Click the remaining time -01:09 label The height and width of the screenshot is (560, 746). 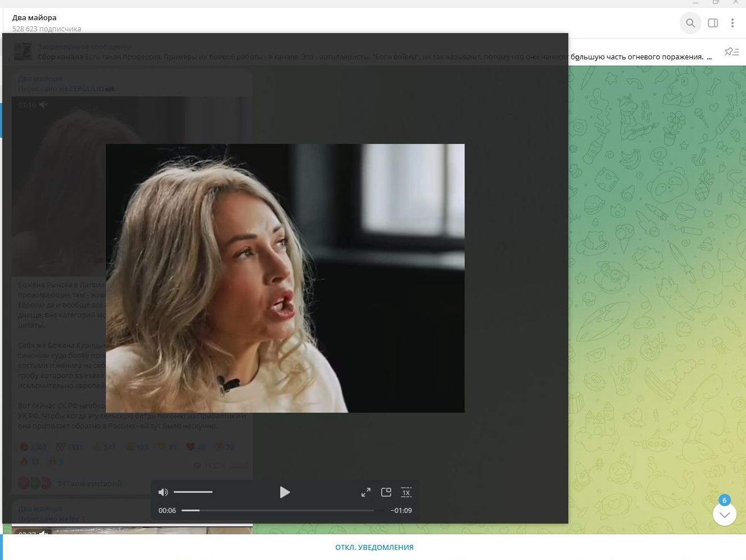401,510
